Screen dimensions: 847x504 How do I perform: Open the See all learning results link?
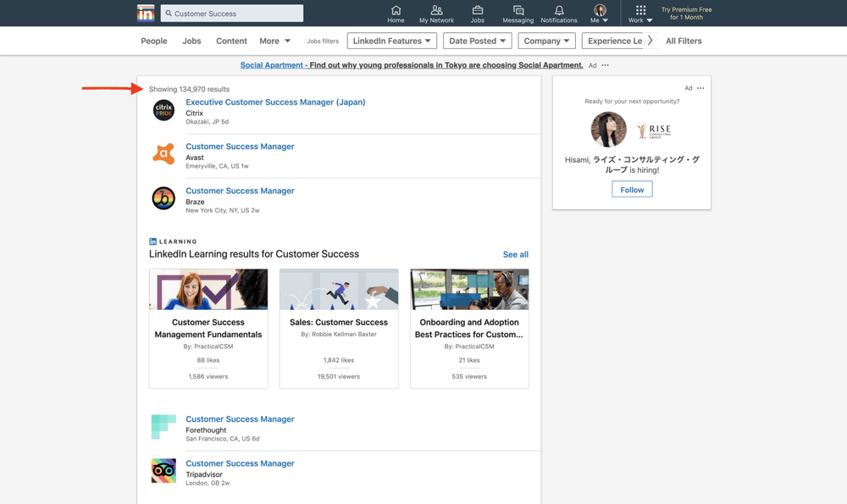click(x=515, y=254)
